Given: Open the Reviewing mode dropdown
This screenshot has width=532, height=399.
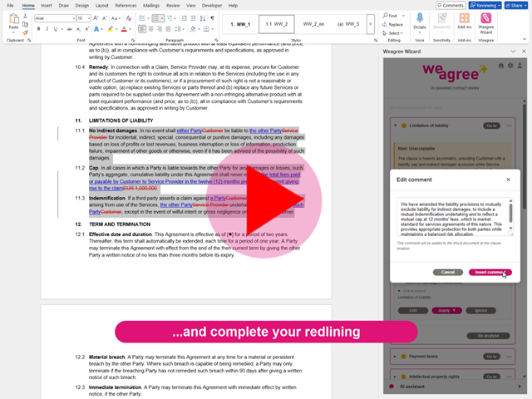Looking at the screenshot, I should click(485, 6).
